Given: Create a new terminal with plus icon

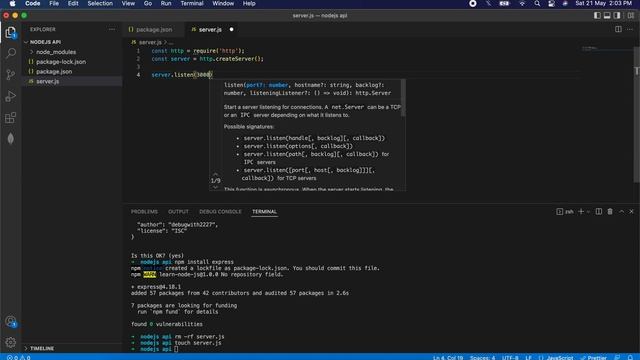Looking at the screenshot, I should (581, 211).
